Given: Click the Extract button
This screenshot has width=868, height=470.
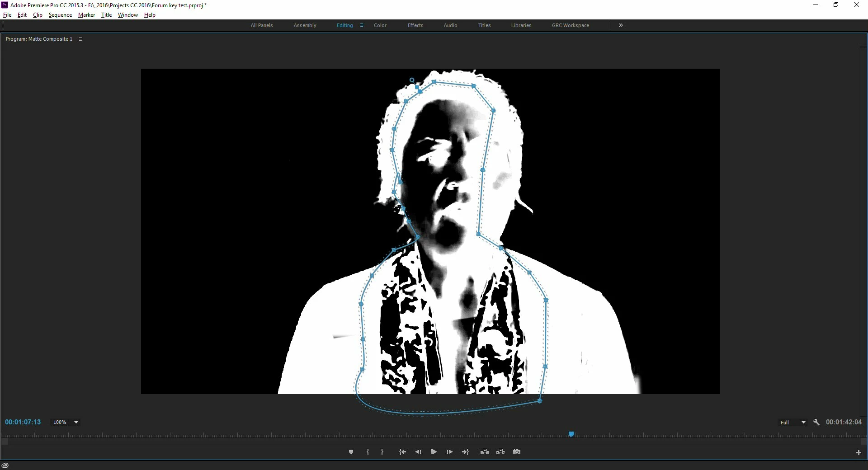Looking at the screenshot, I should (501, 452).
